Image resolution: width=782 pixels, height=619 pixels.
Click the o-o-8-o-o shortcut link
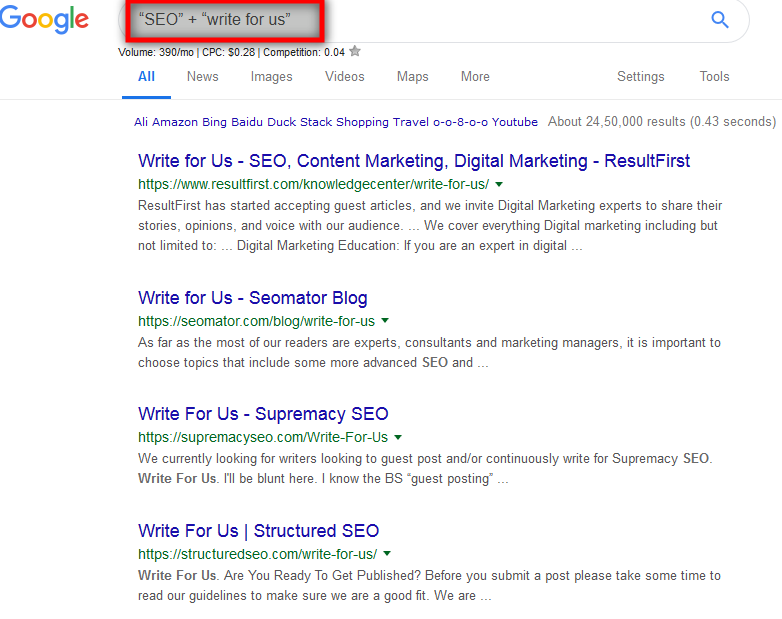click(460, 122)
